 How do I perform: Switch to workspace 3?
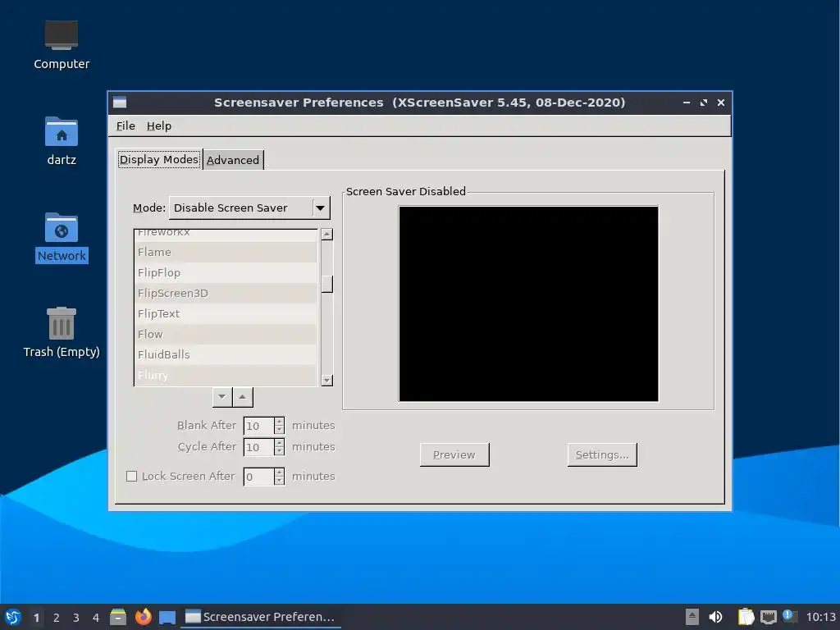tap(76, 618)
